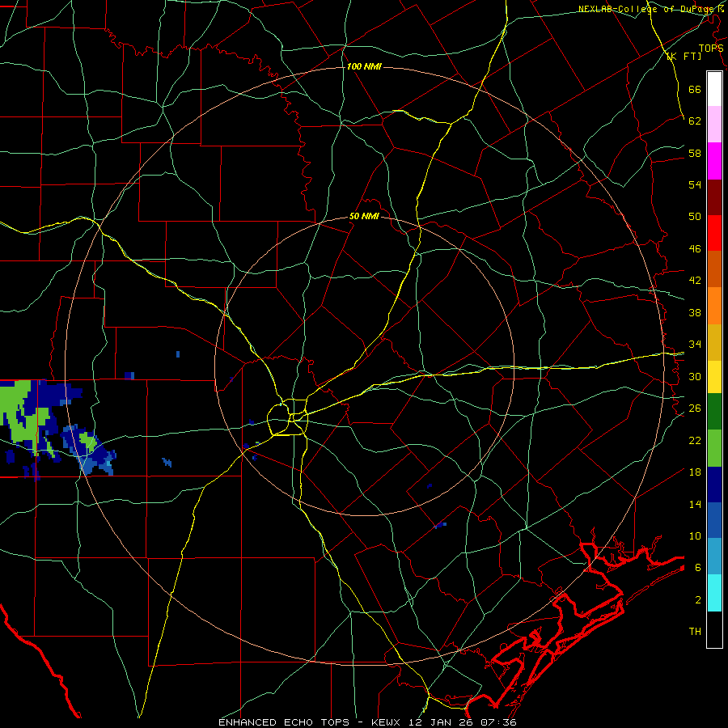Click the legend value '10'
Viewport: 728px width, 728px height.
695,536
